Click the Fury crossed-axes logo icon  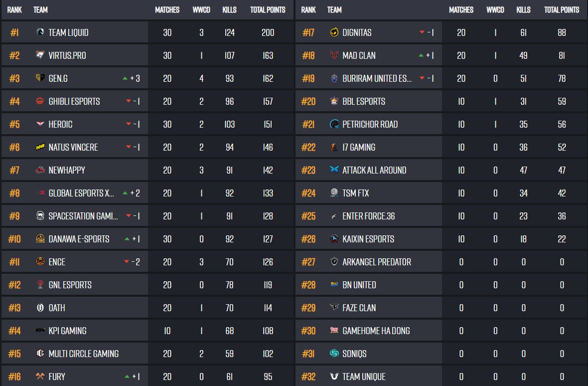pos(40,376)
